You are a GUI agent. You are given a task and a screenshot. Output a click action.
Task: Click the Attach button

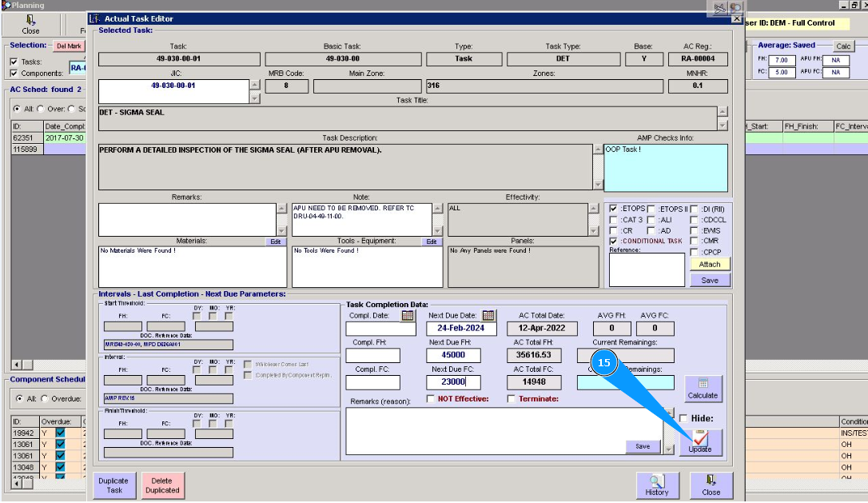tap(710, 264)
